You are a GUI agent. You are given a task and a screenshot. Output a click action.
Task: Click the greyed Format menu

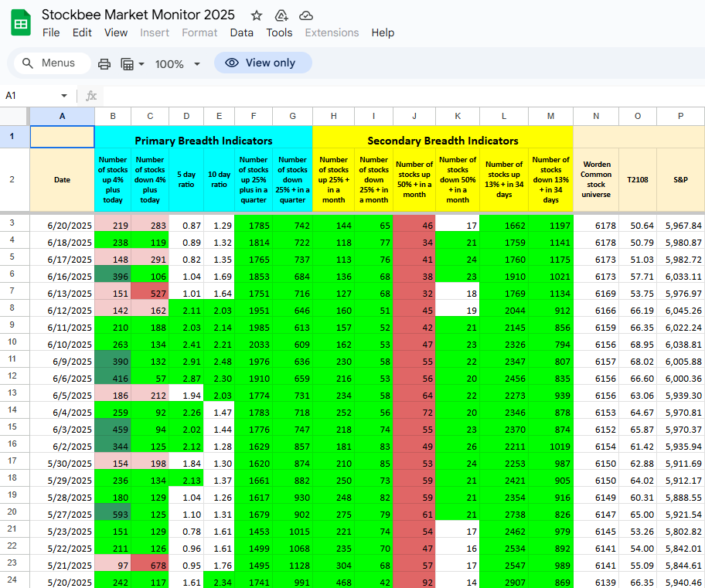[199, 32]
